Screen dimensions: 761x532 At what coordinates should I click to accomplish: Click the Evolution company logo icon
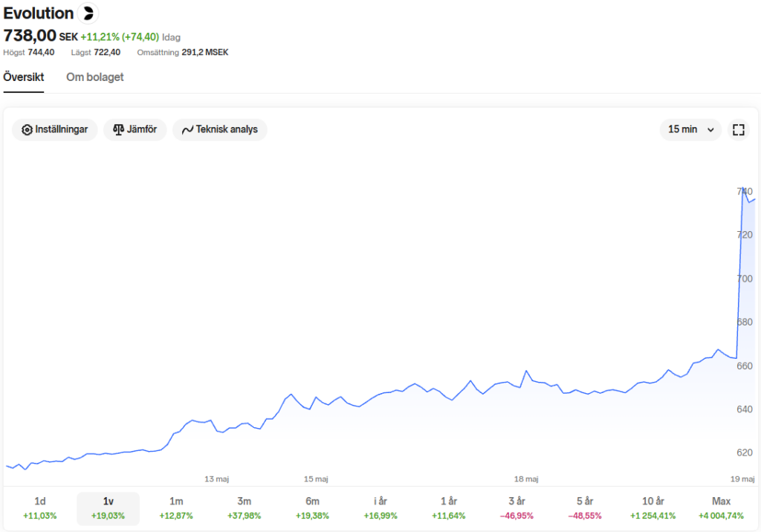point(88,13)
